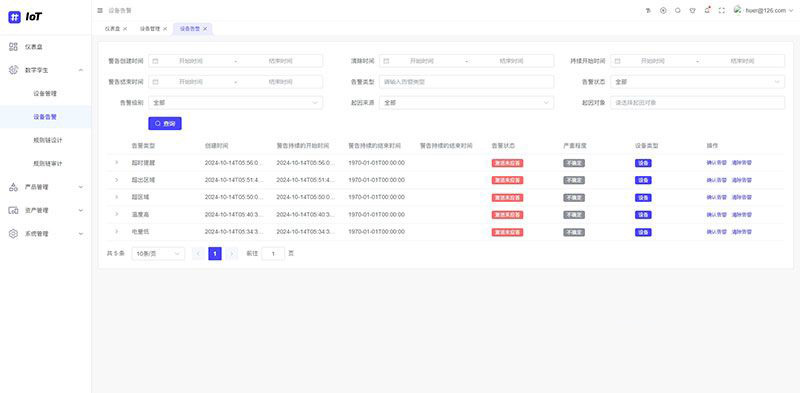Open the 告警级别 dropdown

pos(236,103)
